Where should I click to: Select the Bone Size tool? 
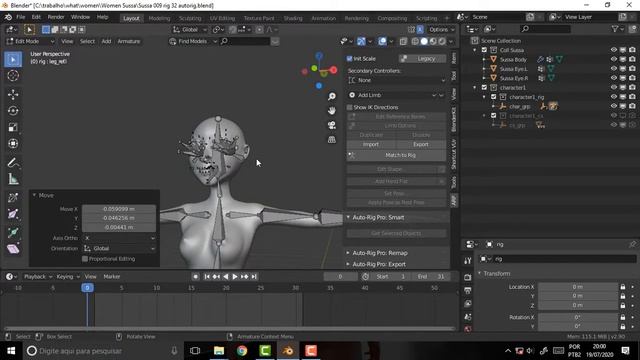click(13, 214)
